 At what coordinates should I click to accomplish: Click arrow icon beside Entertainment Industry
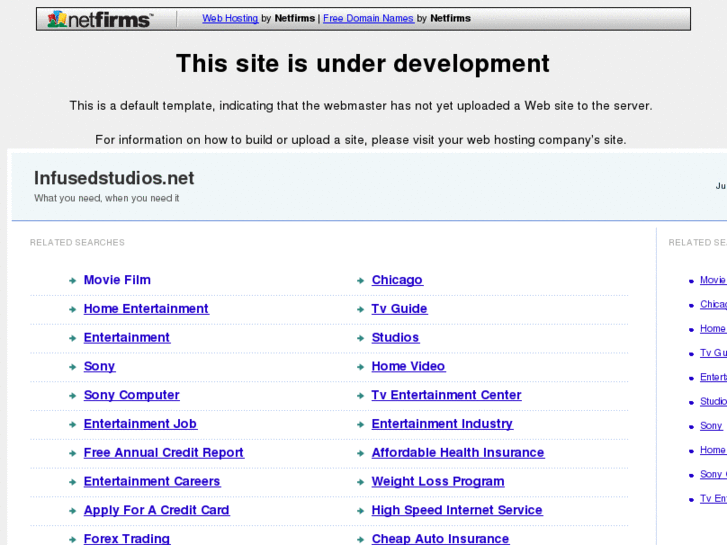click(x=360, y=424)
